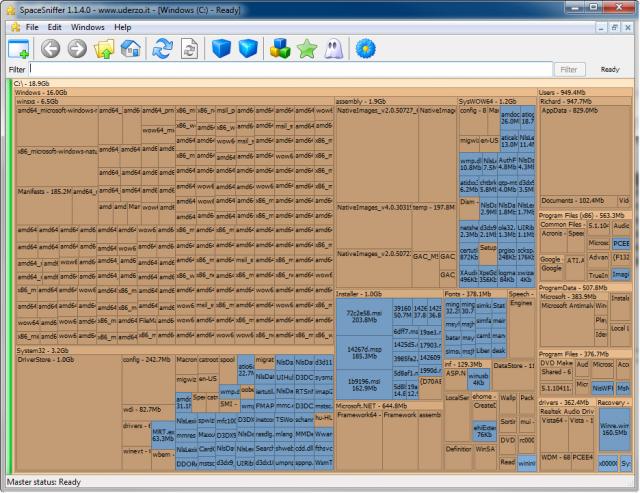Click the second blue cube icon
Screen dimensions: 640x493
point(248,49)
